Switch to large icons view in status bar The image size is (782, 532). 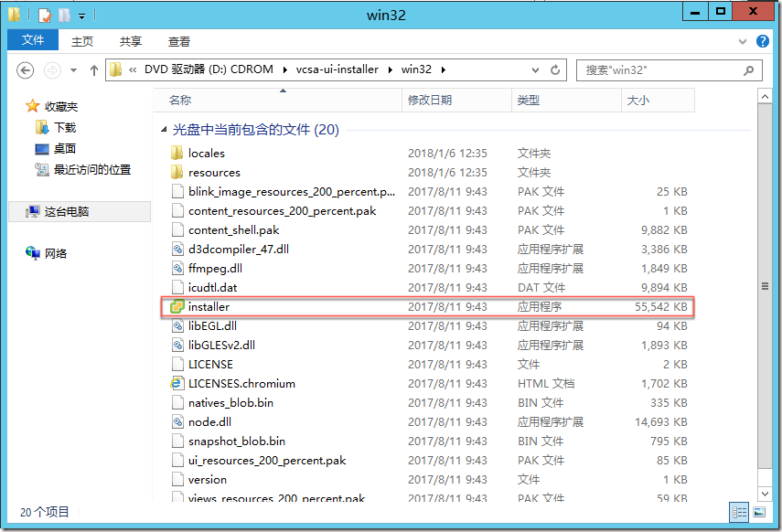759,512
